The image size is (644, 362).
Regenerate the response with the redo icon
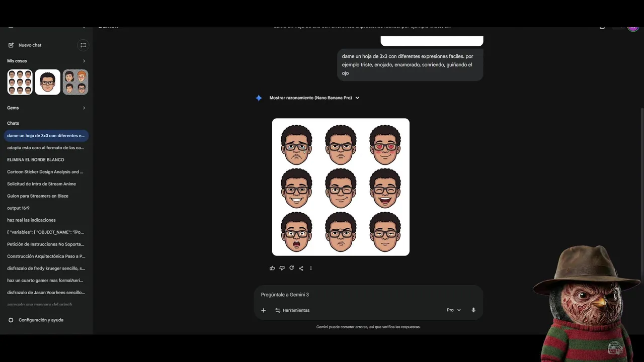(x=291, y=268)
